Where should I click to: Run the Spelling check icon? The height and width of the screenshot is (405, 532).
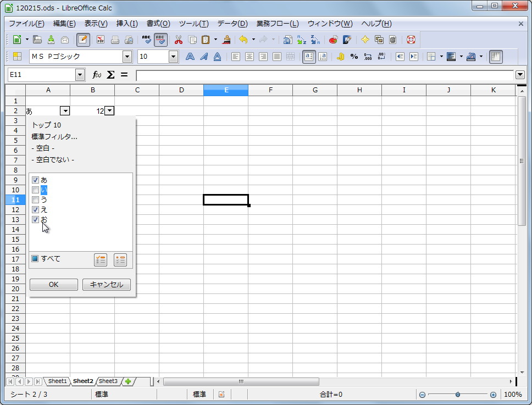pos(146,40)
